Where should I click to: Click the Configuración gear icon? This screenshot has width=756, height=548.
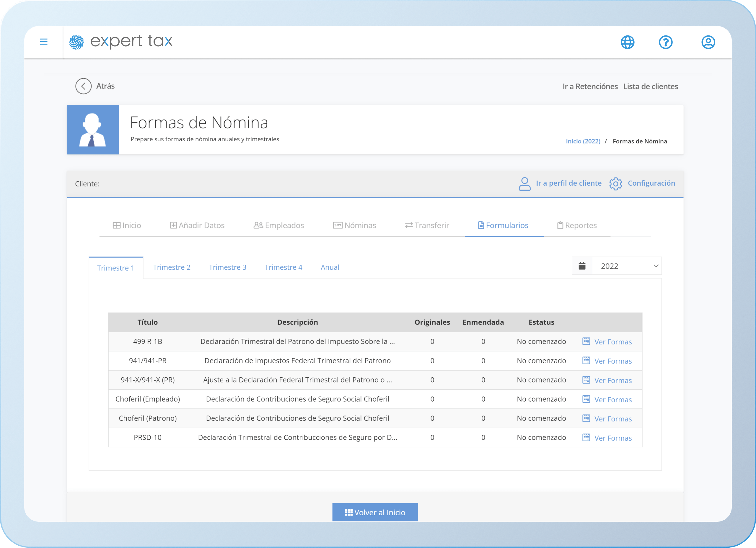pos(615,184)
